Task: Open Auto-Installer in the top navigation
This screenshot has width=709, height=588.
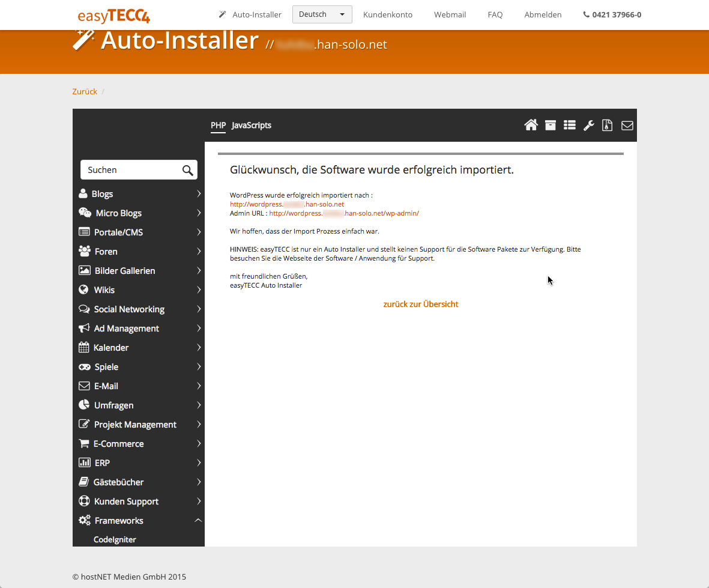Action: (250, 14)
